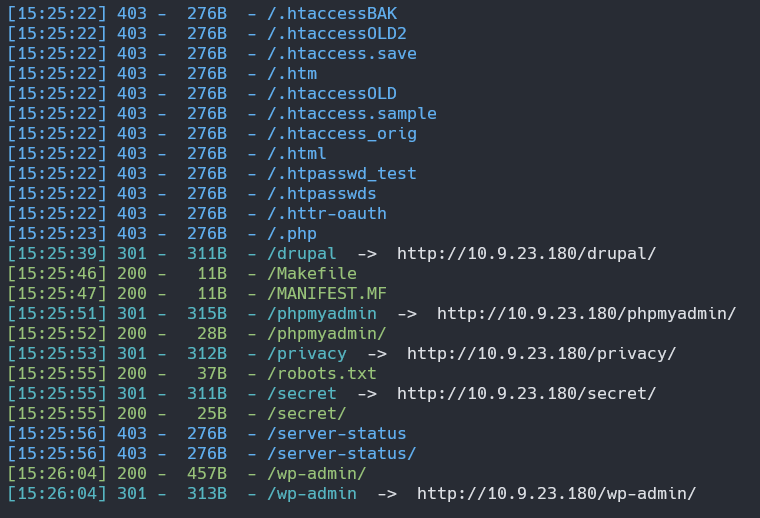760x518 pixels.
Task: Click the /.htaccessOLD2 path
Action: [336, 33]
